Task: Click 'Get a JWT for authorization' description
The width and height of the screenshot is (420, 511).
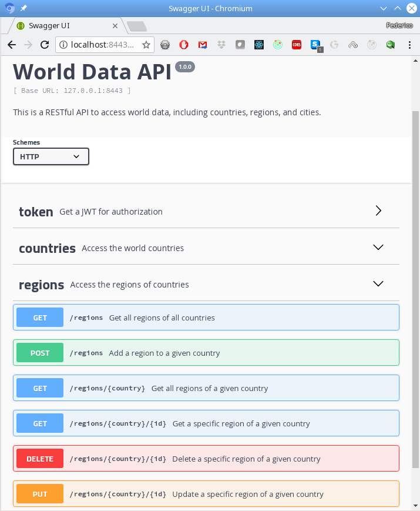Action: click(x=111, y=212)
